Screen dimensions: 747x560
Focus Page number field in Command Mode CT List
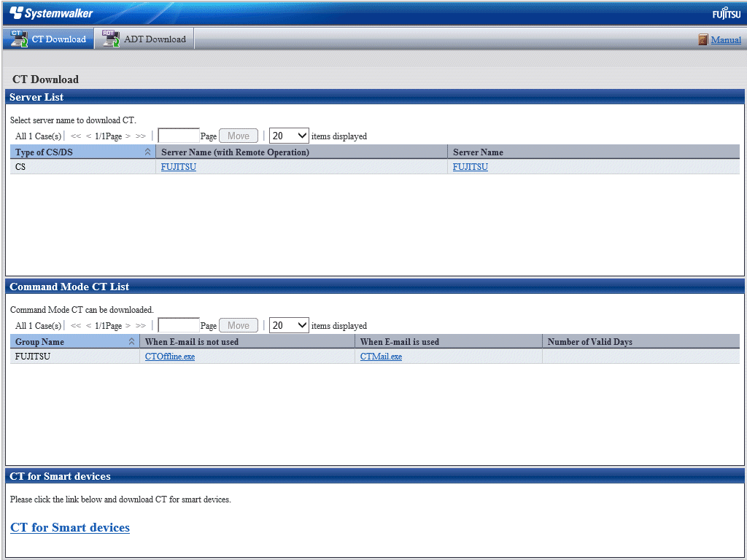[x=179, y=325]
